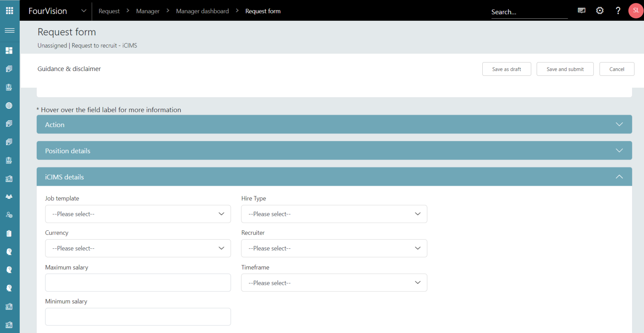Open the SL user avatar menu
644x333 pixels.
636,10
